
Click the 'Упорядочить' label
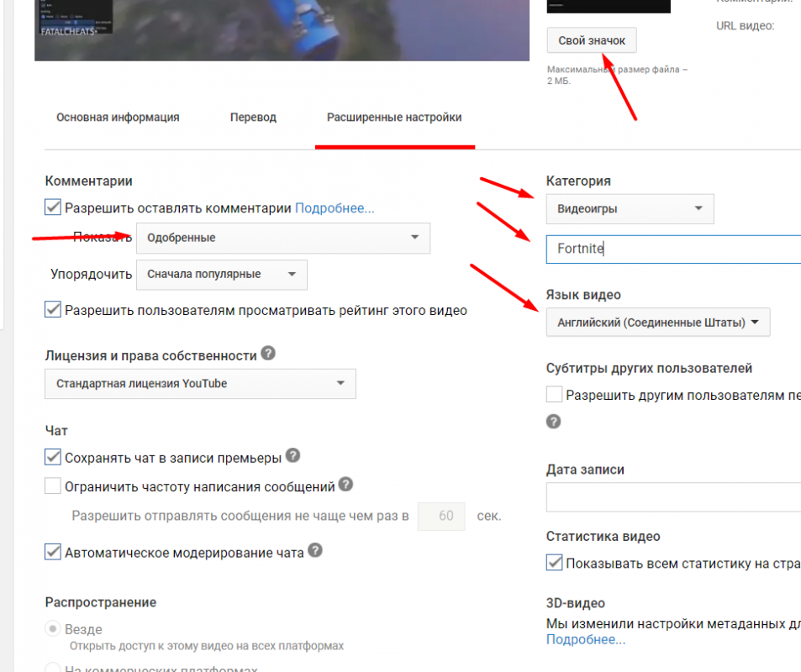91,275
